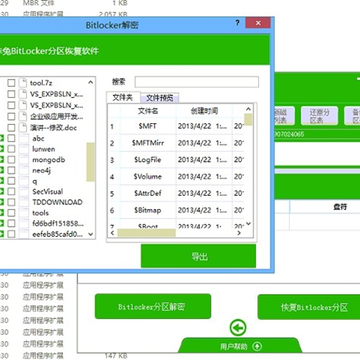Screen dimensions: 360x360
Task: Click the 还原分区表 button in main window
Action: (x=319, y=116)
